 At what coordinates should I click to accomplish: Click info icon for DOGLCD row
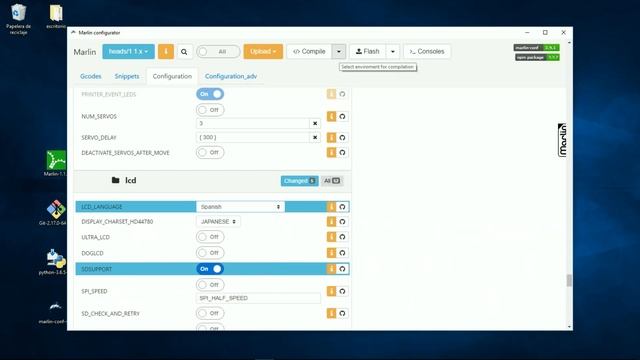coord(331,253)
